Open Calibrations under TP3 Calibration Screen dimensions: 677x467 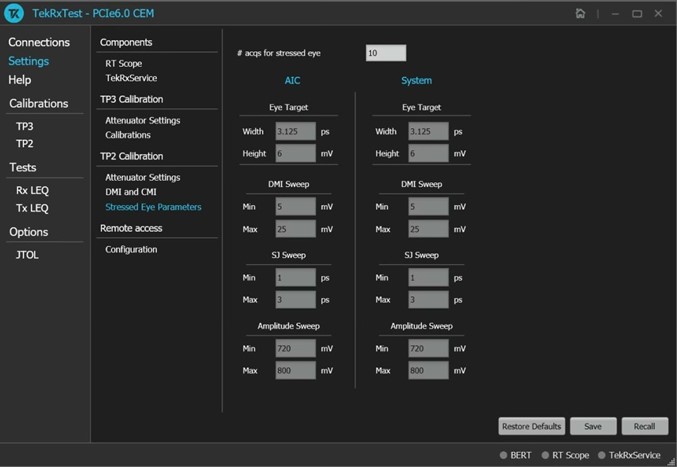click(128, 135)
